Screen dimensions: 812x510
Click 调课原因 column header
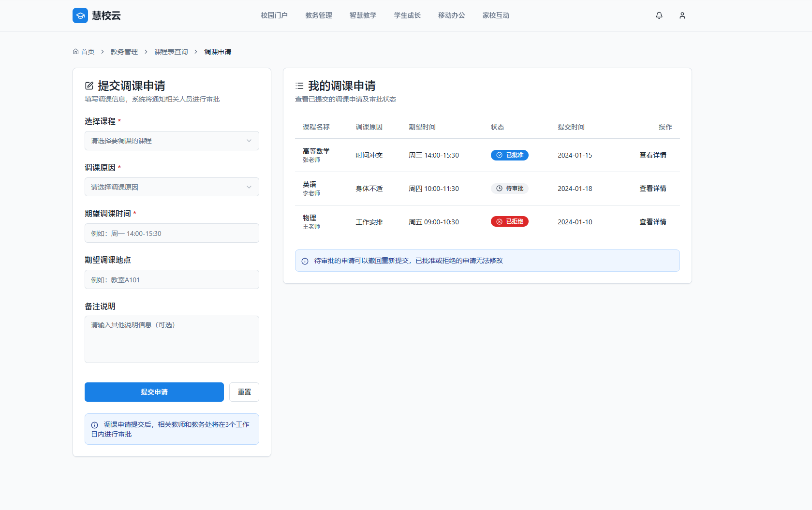(369, 127)
